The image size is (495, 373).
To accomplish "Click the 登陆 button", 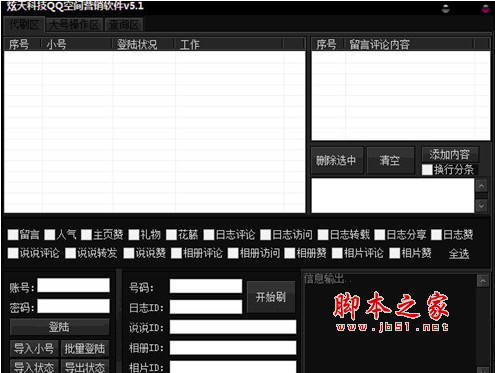I will [x=59, y=327].
